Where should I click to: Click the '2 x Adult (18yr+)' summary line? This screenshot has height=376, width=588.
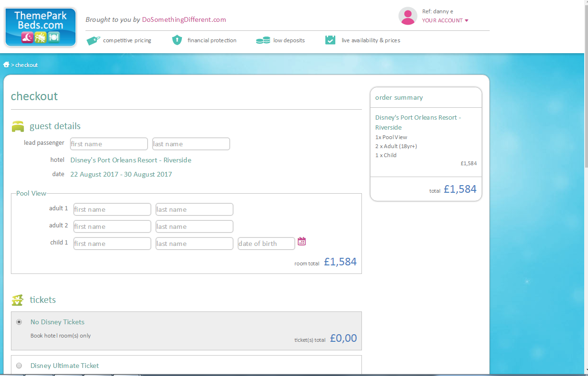(396, 146)
